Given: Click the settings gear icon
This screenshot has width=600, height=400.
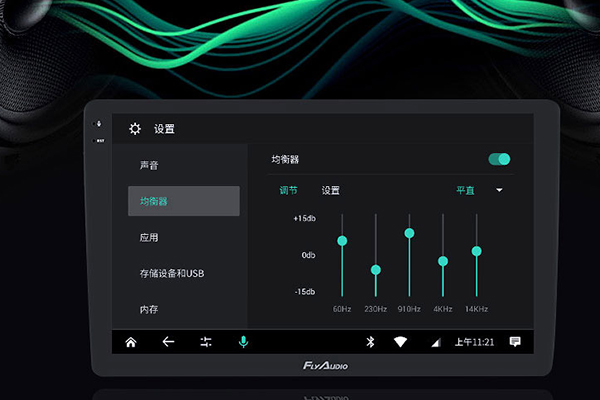Looking at the screenshot, I should point(135,129).
